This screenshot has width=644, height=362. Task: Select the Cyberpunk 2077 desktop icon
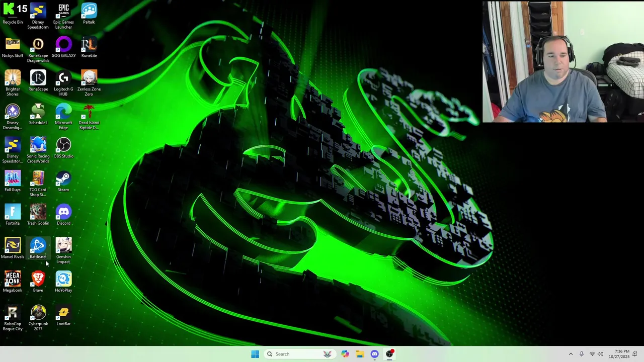click(38, 318)
